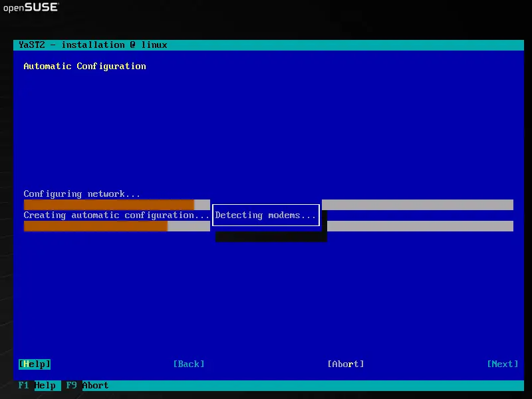Click the openSUSE logo
Screen dimensions: 532x399
[31, 7]
